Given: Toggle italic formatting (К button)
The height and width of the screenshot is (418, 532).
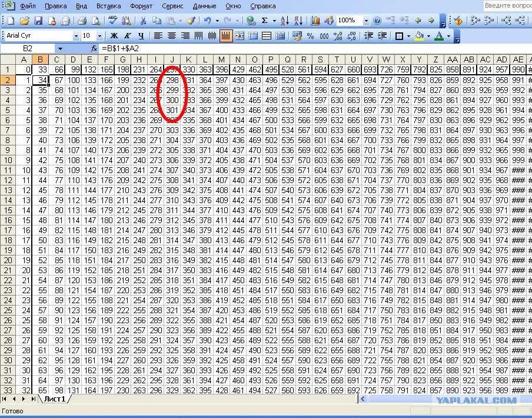Looking at the screenshot, I should click(126, 36).
